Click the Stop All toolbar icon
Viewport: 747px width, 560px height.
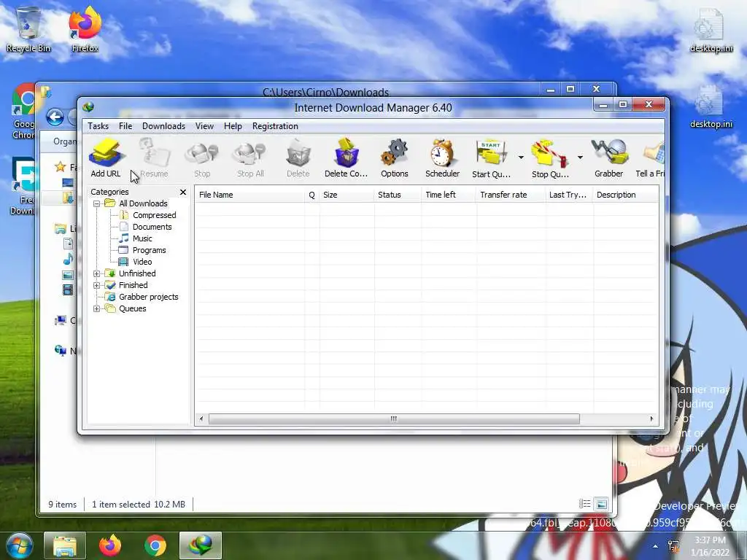point(251,158)
